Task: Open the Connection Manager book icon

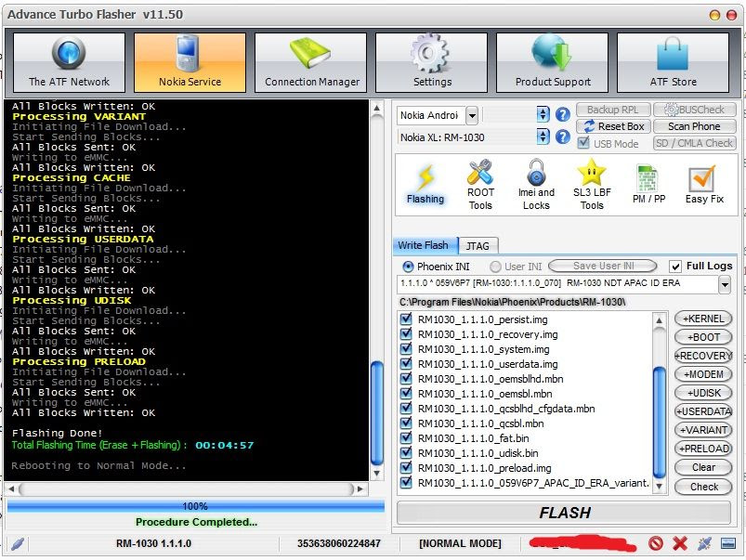Action: 310,62
